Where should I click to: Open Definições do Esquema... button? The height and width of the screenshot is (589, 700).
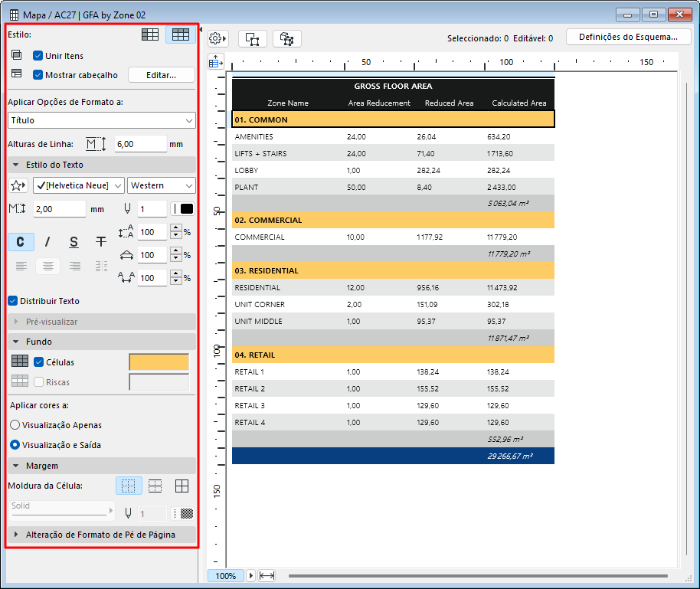click(x=623, y=37)
